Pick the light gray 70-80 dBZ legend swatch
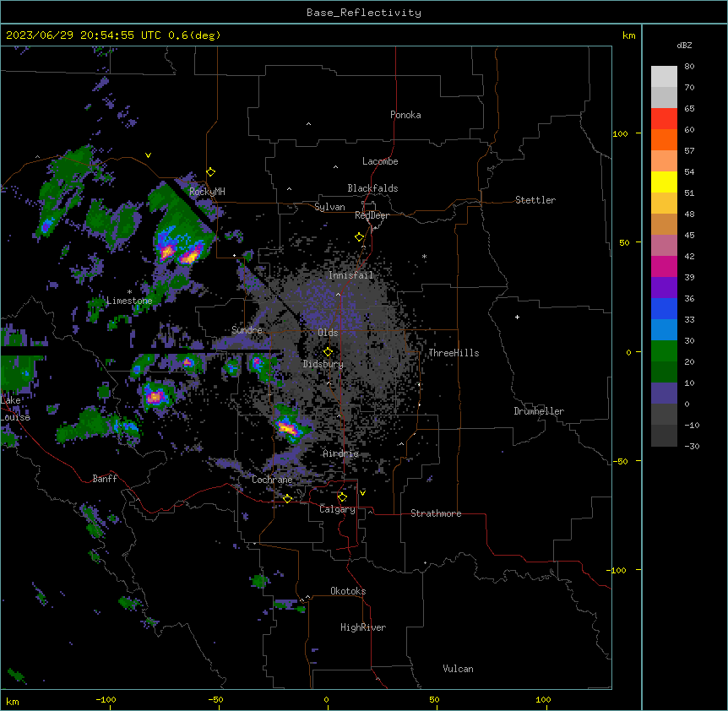 pyautogui.click(x=664, y=77)
